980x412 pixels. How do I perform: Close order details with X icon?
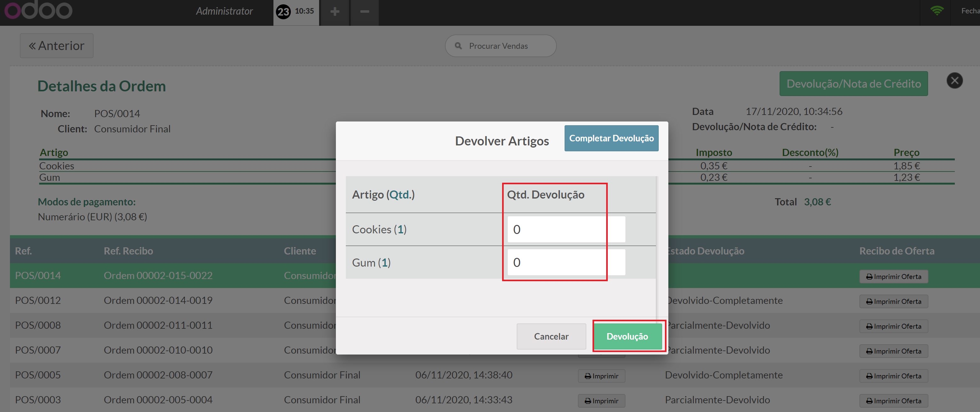click(954, 81)
